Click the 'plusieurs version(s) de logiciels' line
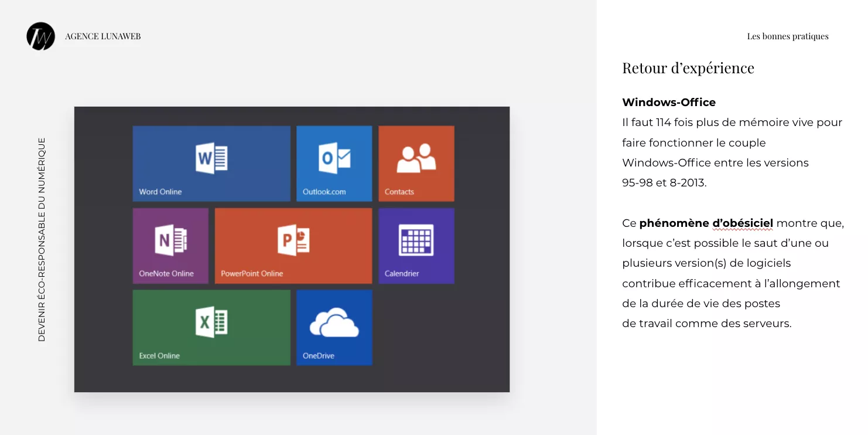 (706, 263)
